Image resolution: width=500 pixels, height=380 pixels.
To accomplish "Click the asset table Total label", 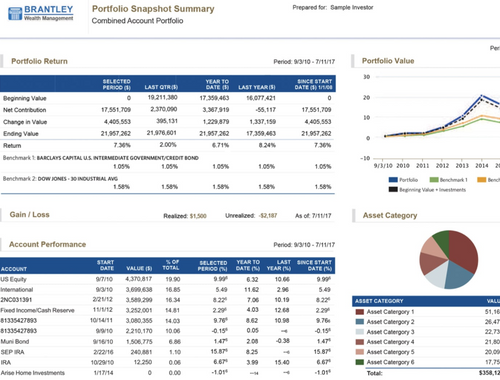I will point(375,373).
